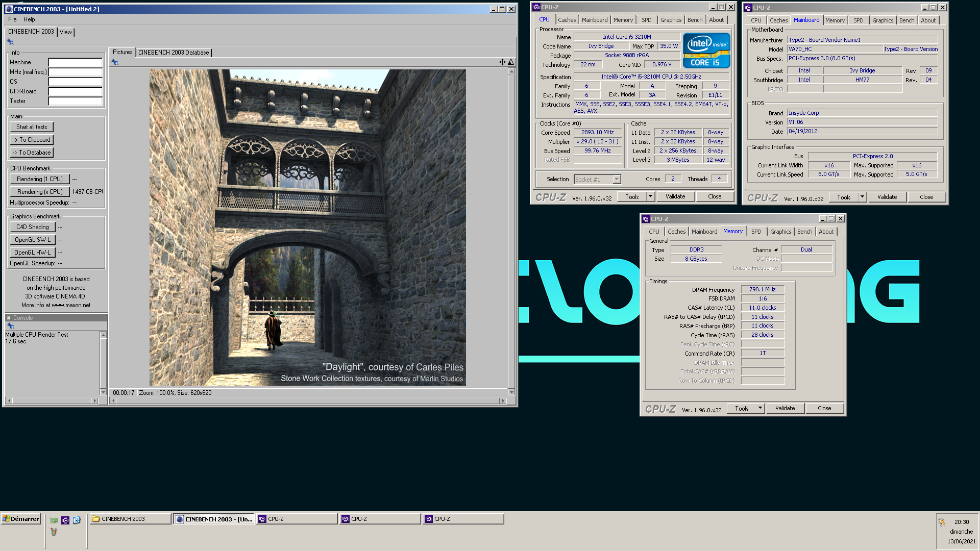The height and width of the screenshot is (551, 980).
Task: Click CINEBENCH window title bar sphere icon
Action: pos(9,9)
